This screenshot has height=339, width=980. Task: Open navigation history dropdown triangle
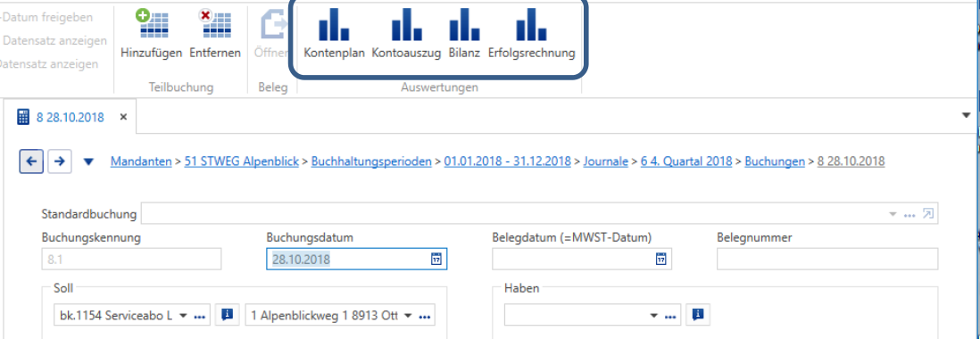pos(88,161)
